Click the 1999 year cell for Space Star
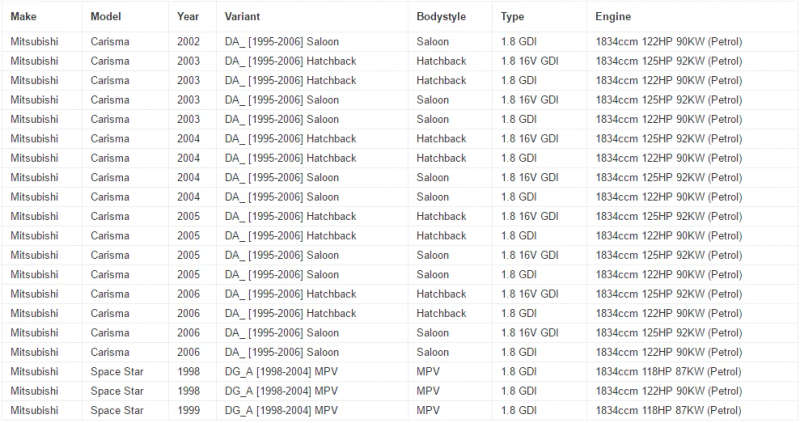This screenshot has width=800, height=423. click(188, 410)
